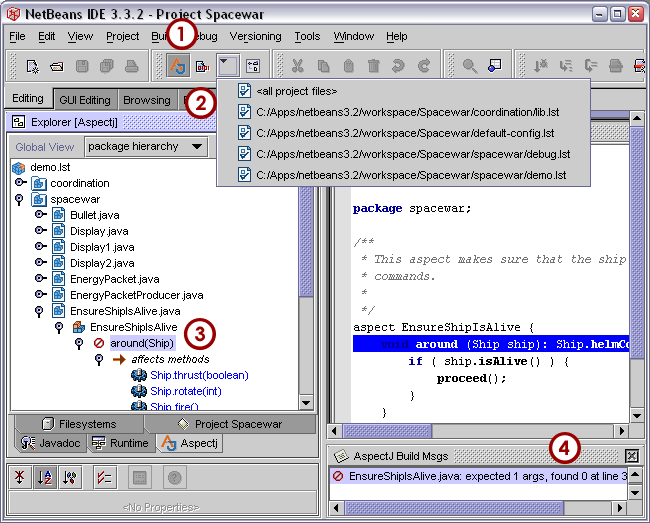The image size is (650, 523).
Task: Close the AspectJ Build Msgs panel
Action: pos(632,456)
